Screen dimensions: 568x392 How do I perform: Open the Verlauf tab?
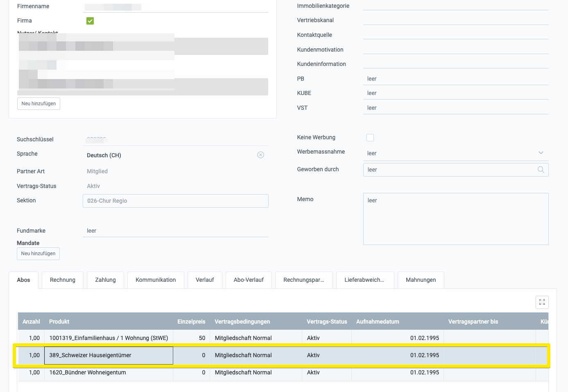click(x=205, y=280)
